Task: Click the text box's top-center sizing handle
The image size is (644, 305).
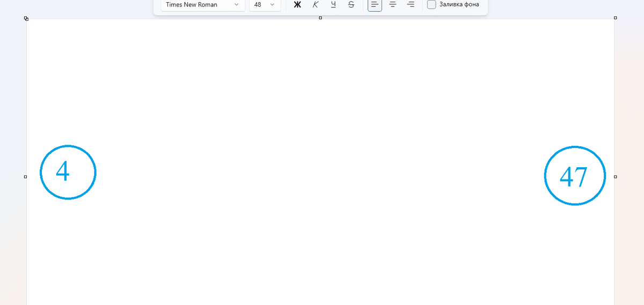Action: 320,18
